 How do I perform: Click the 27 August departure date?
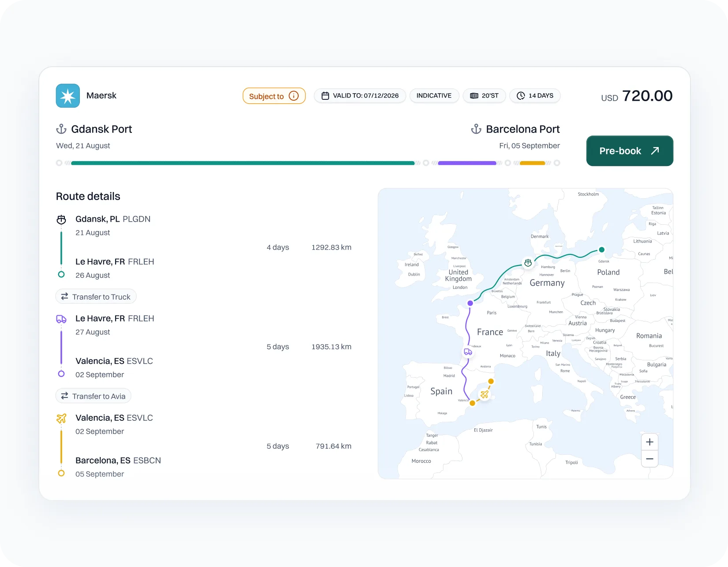tap(93, 332)
